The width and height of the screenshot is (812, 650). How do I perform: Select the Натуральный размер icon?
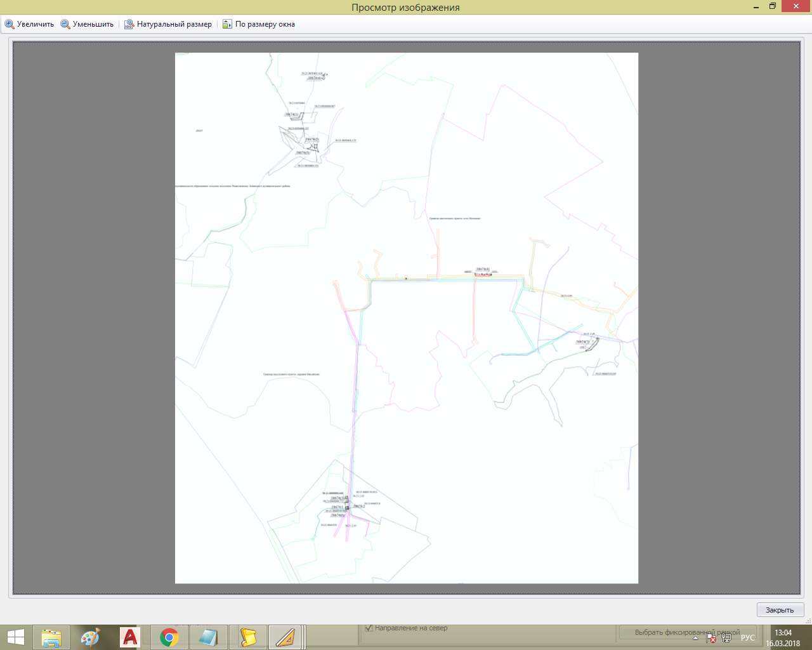129,24
